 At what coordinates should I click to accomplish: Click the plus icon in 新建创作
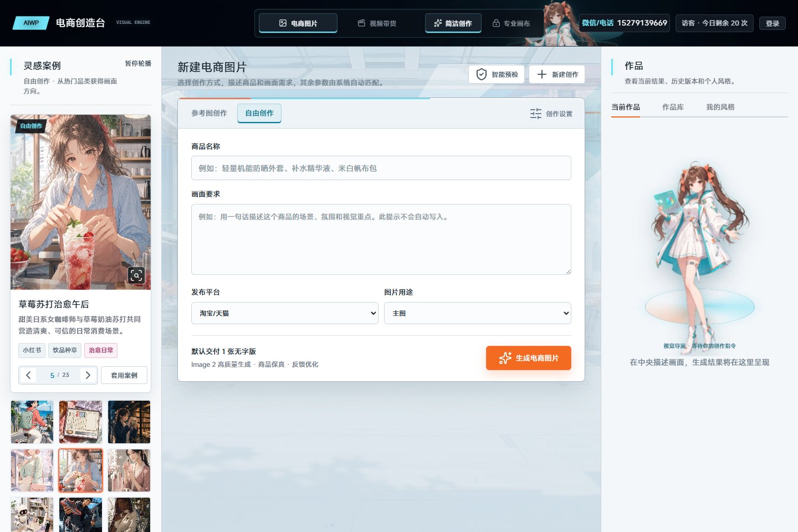542,74
